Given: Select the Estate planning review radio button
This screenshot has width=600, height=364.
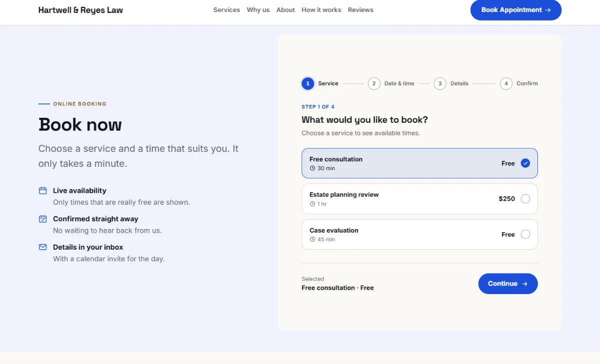Looking at the screenshot, I should click(525, 199).
